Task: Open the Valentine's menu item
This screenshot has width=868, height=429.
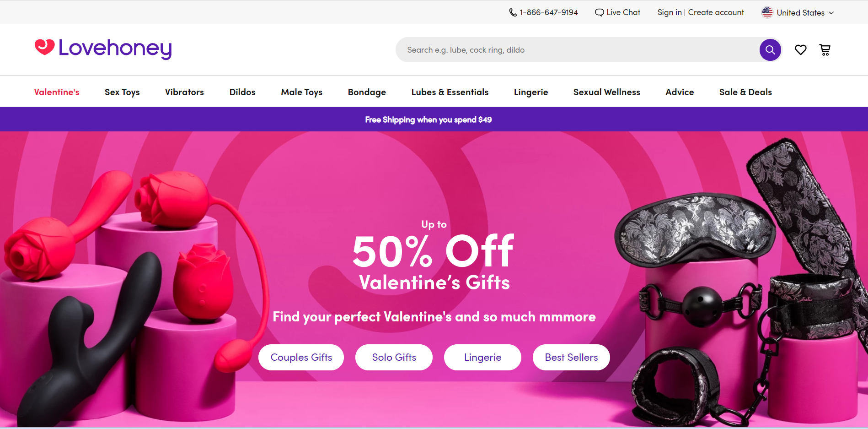Action: (57, 92)
